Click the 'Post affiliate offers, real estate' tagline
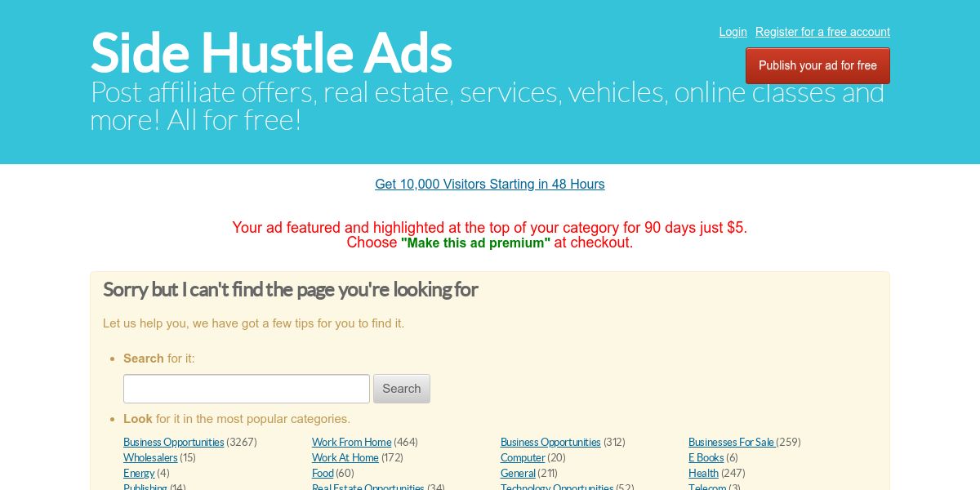 487,106
